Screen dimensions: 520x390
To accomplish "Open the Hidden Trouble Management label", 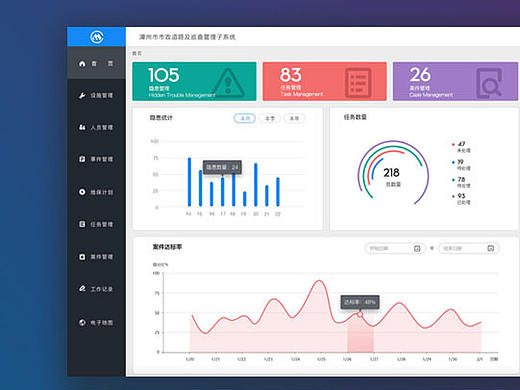I will pos(182,95).
